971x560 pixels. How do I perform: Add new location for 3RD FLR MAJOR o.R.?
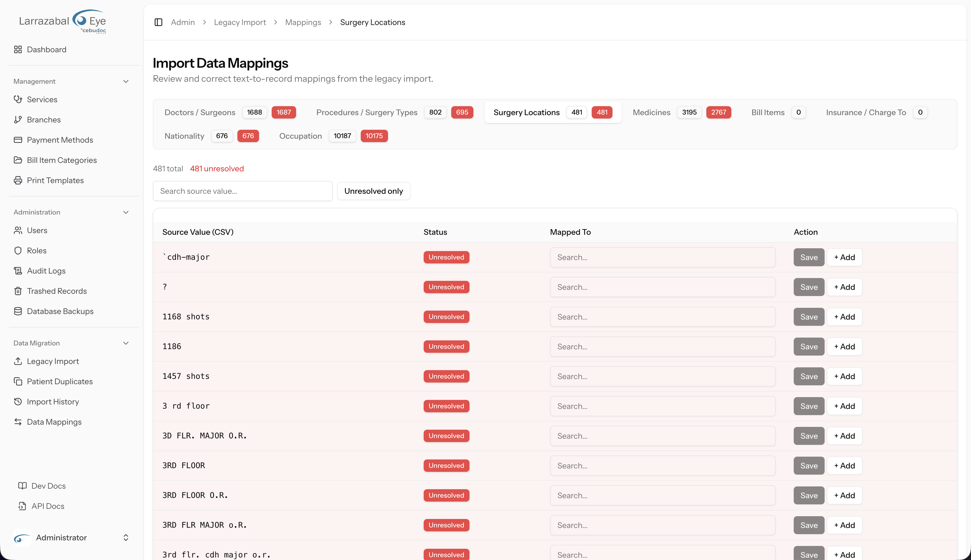click(845, 525)
